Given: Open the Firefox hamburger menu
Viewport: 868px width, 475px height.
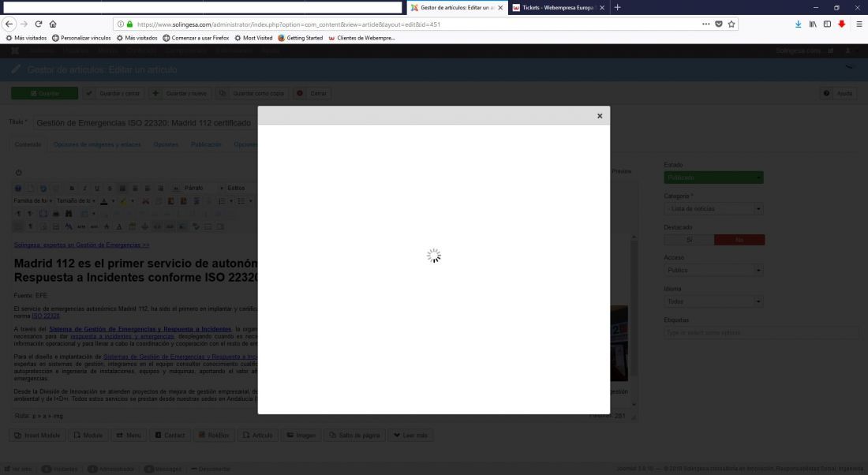Looking at the screenshot, I should [859, 24].
